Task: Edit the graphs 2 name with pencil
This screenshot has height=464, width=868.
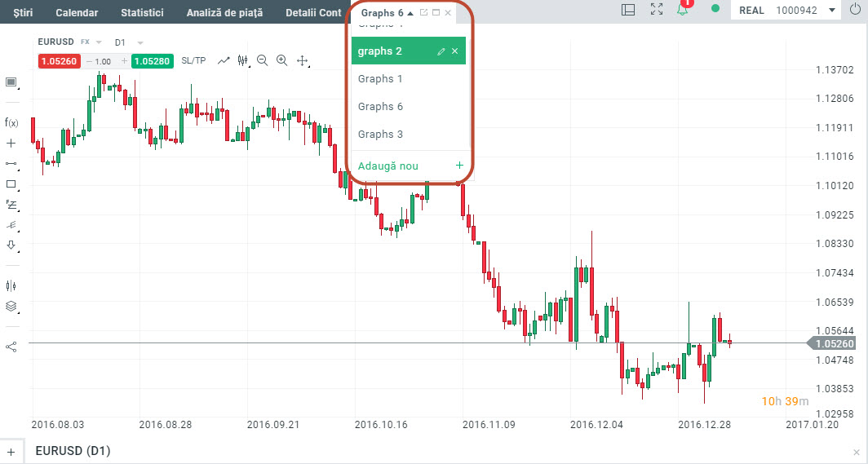Action: pos(441,51)
